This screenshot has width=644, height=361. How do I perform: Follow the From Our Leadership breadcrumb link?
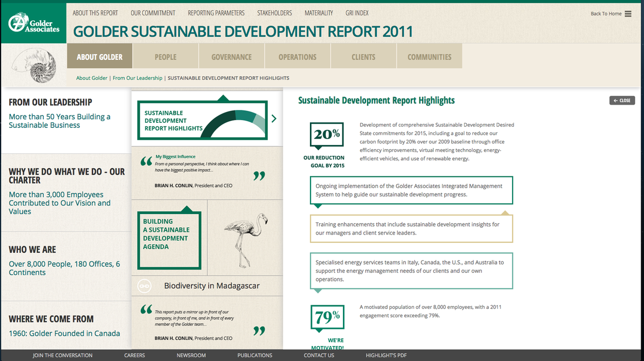click(137, 78)
